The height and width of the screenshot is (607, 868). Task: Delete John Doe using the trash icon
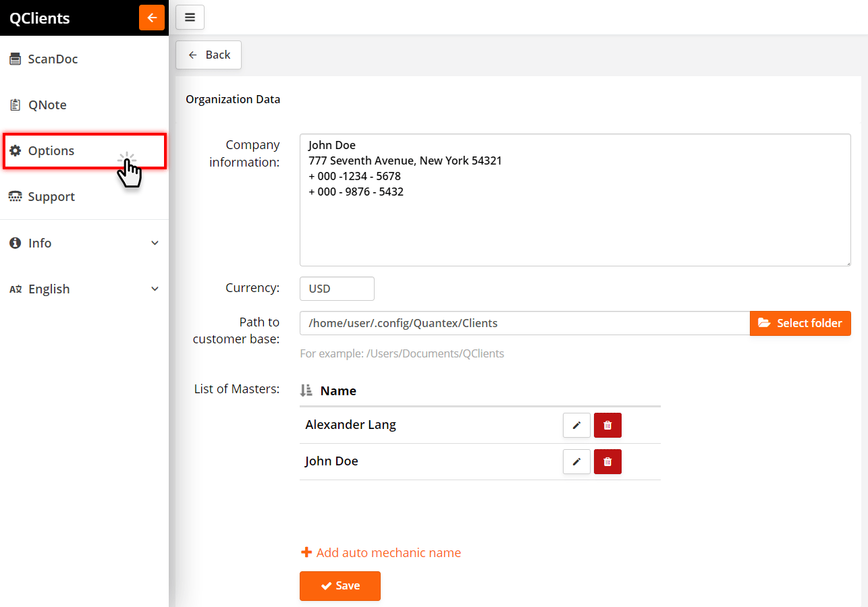point(607,461)
